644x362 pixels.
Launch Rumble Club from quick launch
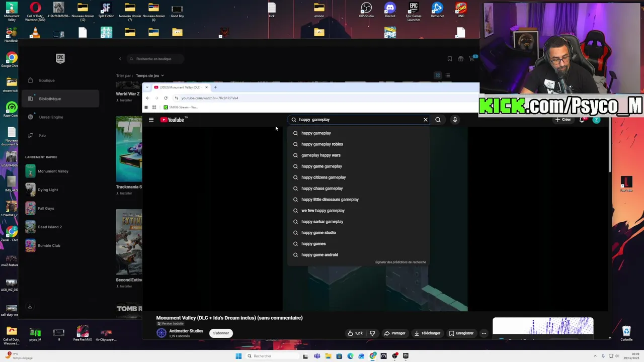pyautogui.click(x=60, y=245)
